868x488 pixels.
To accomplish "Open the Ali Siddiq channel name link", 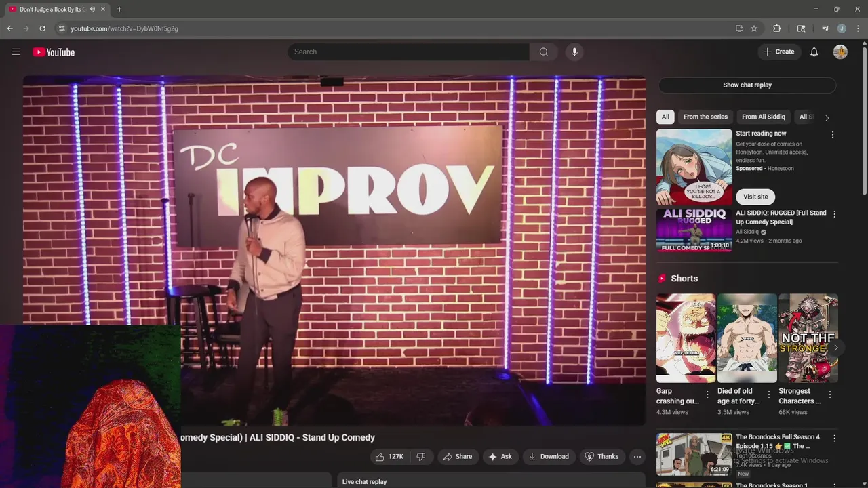I will (x=747, y=232).
